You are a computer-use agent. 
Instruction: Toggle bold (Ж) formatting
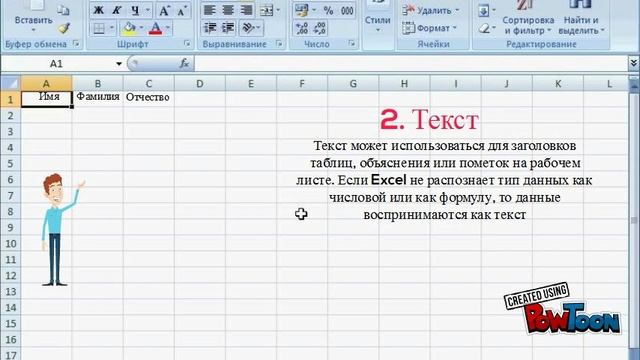(98, 10)
